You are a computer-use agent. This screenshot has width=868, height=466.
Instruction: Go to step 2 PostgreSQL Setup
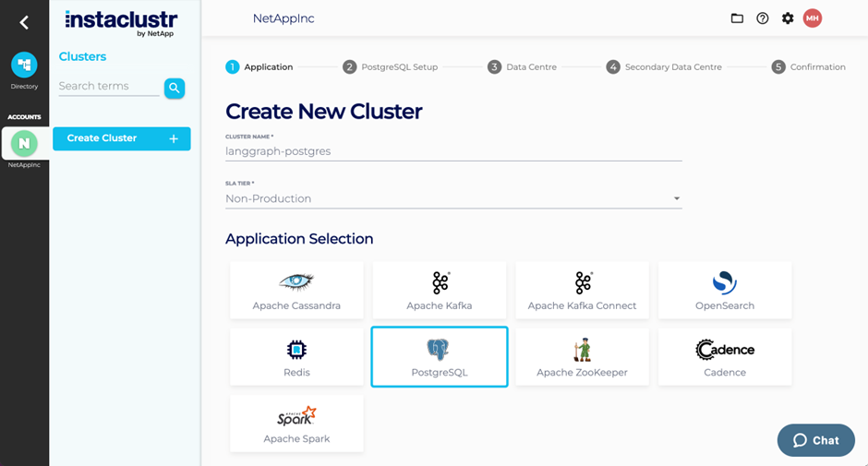pos(391,67)
